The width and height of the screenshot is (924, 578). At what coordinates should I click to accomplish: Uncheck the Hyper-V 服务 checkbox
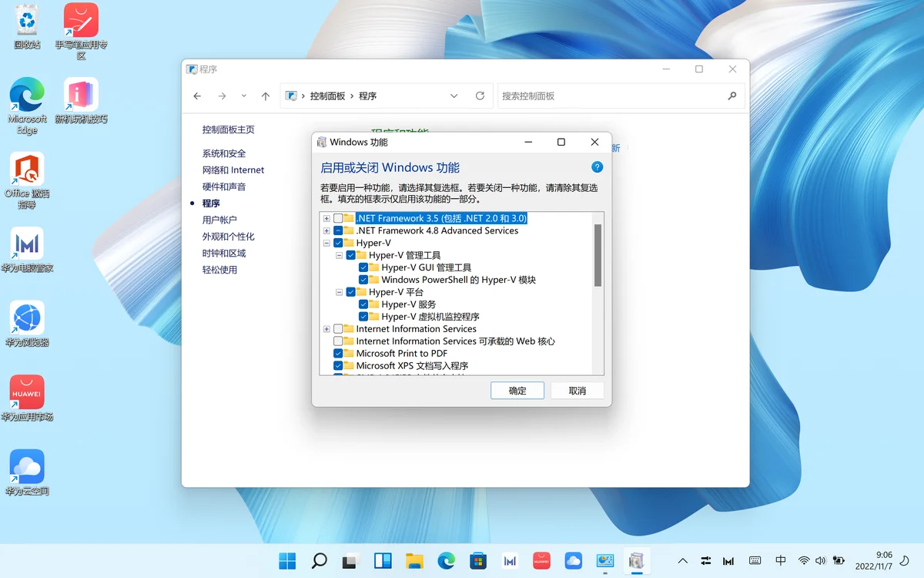363,304
